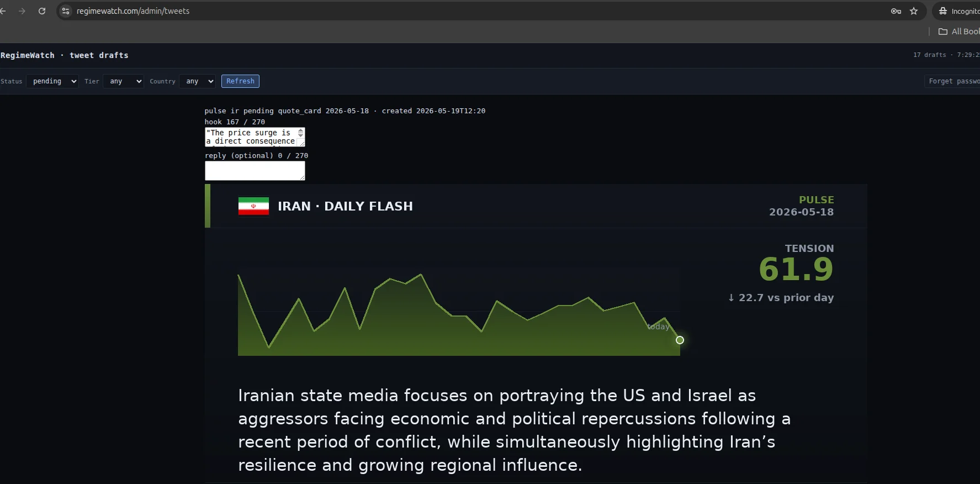Click the draft metadata line starting pulse ir
This screenshot has width=980, height=484.
pos(345,111)
